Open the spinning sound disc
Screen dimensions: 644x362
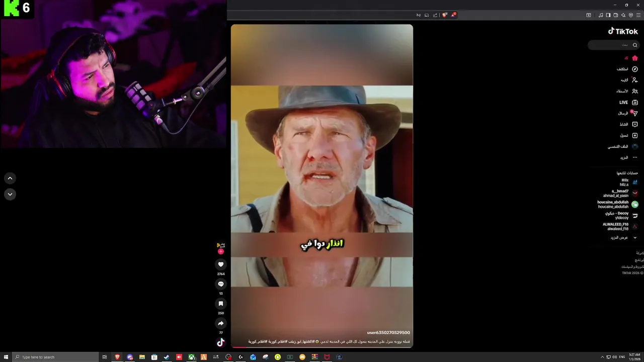point(220,342)
